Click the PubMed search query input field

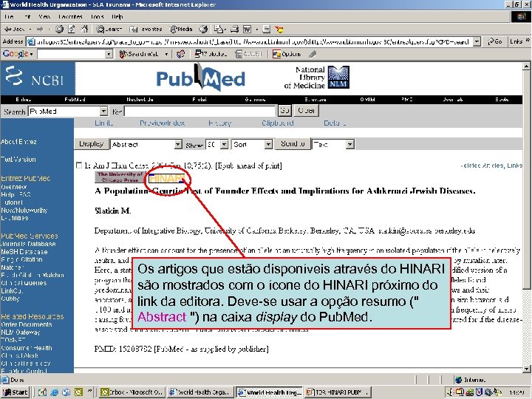(x=199, y=111)
